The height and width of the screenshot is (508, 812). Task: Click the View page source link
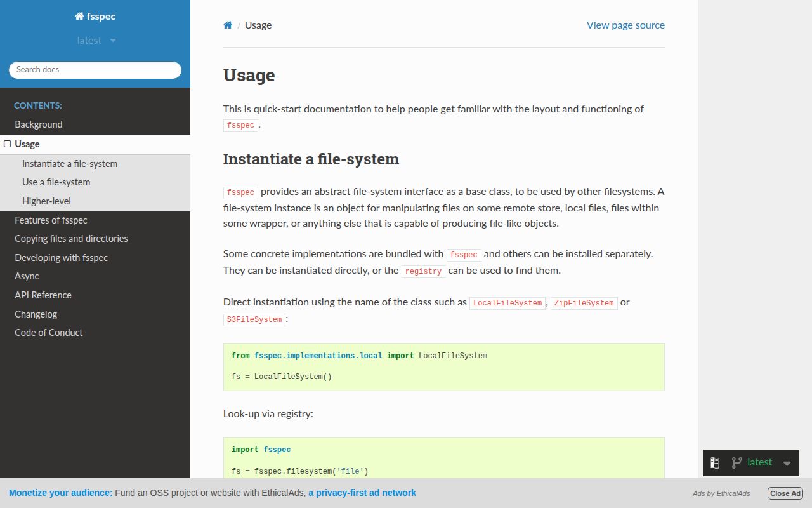tap(625, 25)
